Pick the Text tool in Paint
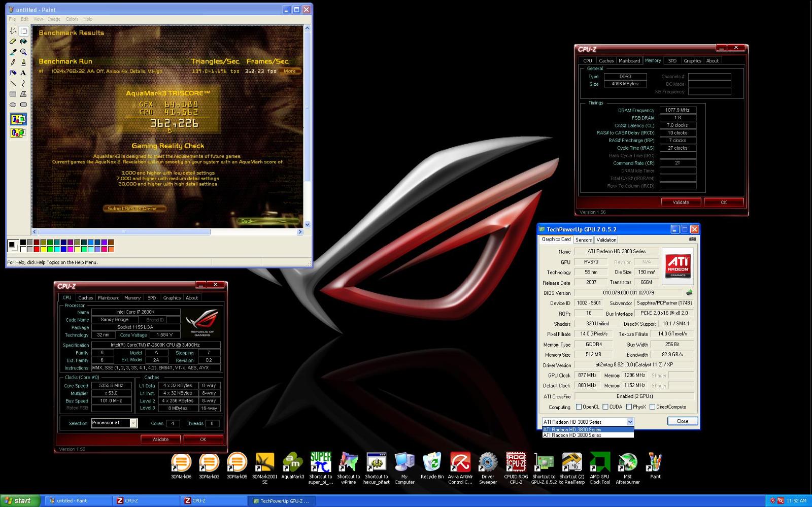This screenshot has height=507, width=812. tap(23, 73)
